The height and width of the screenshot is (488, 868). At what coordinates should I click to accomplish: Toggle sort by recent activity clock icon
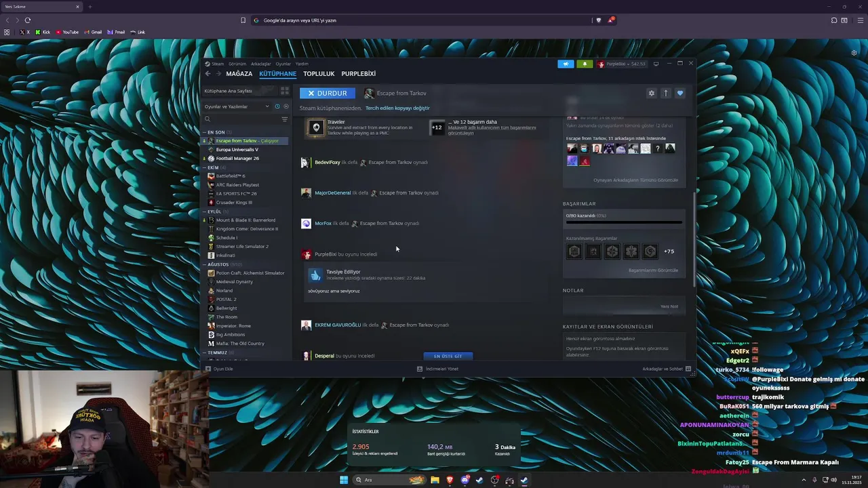pyautogui.click(x=277, y=106)
